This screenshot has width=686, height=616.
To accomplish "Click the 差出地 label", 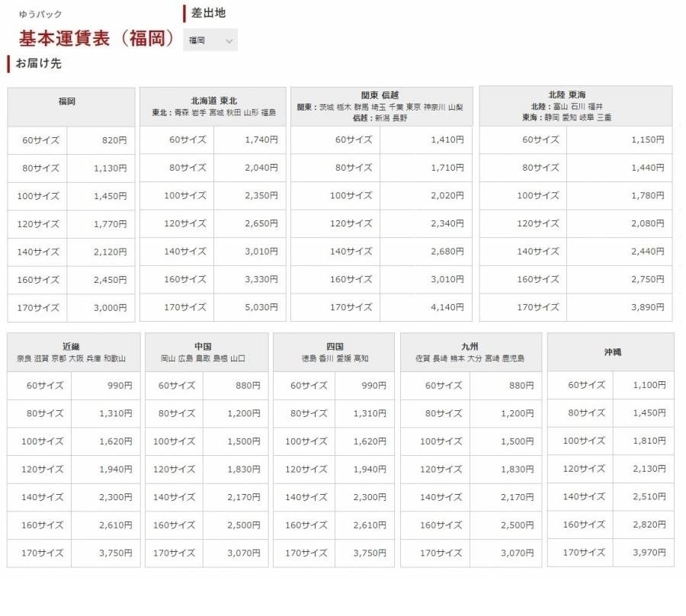I will [208, 13].
